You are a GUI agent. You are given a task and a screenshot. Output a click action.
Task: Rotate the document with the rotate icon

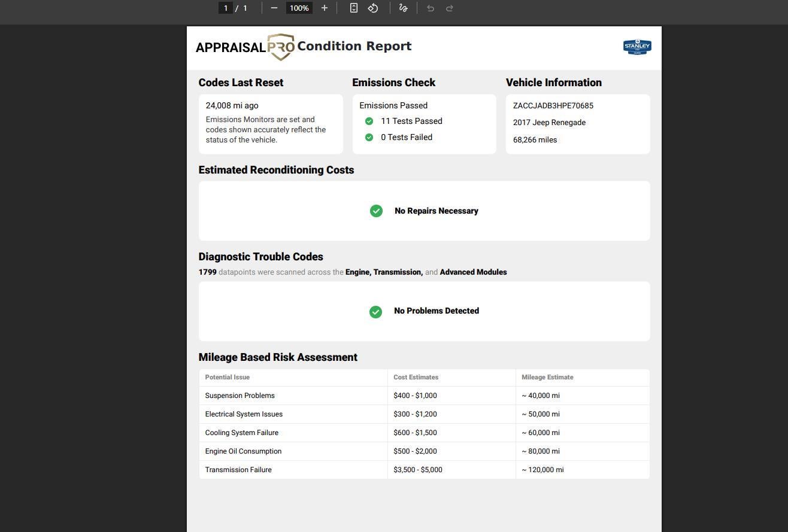[373, 8]
